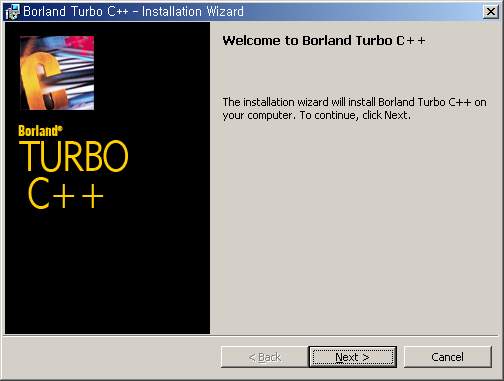
Task: Click the colorful Borland C logo image
Action: [x=57, y=73]
